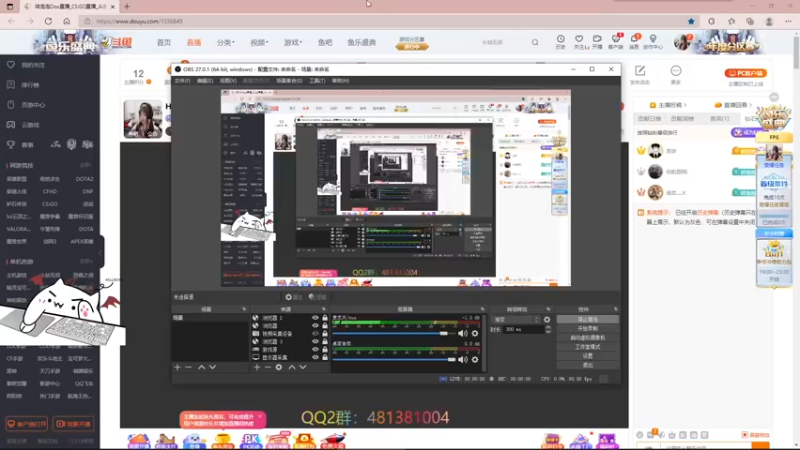Click the edit post pencil icon beside OBS window
This screenshot has height=450, width=800.
[640, 70]
